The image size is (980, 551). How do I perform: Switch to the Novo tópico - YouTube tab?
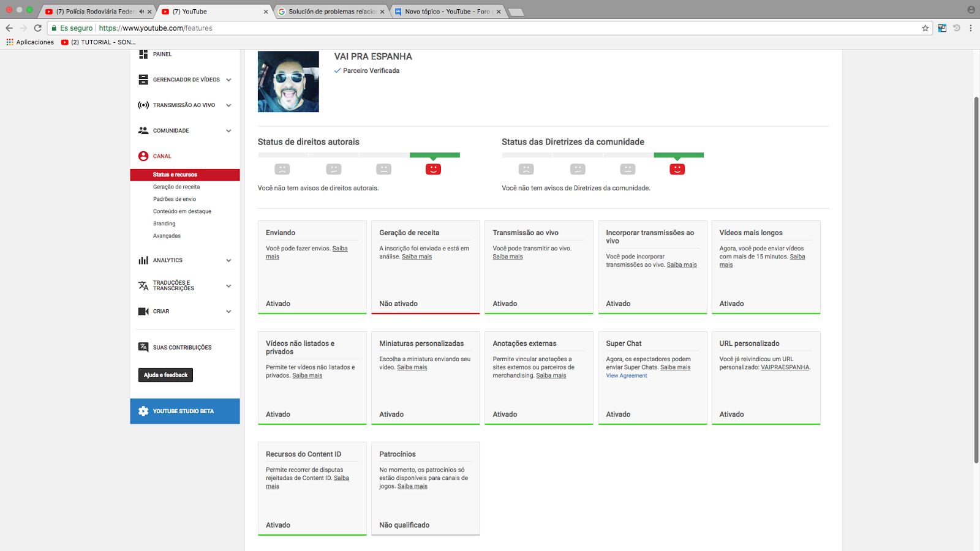coord(447,12)
